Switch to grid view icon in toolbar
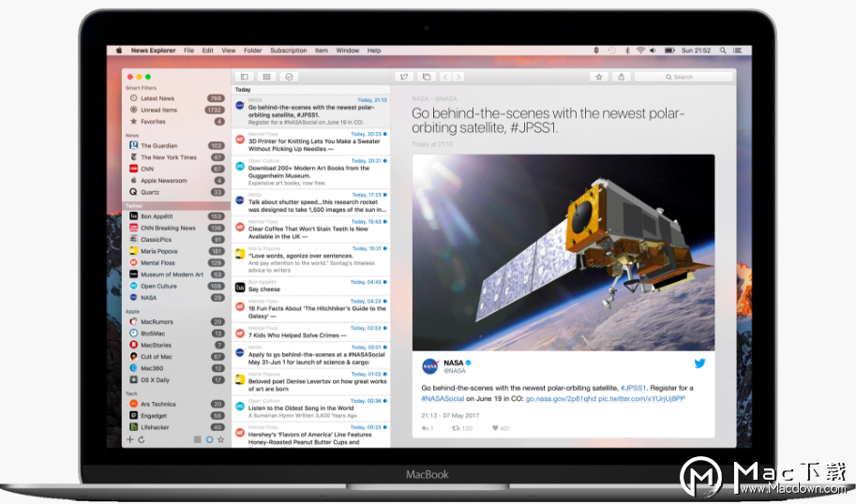Image resolution: width=856 pixels, height=504 pixels. (266, 77)
